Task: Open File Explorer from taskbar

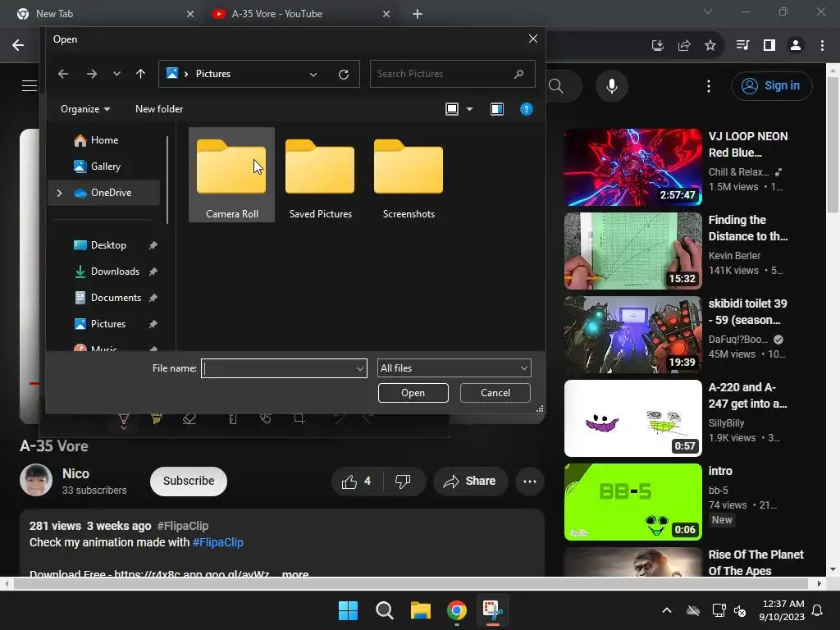Action: click(x=421, y=610)
